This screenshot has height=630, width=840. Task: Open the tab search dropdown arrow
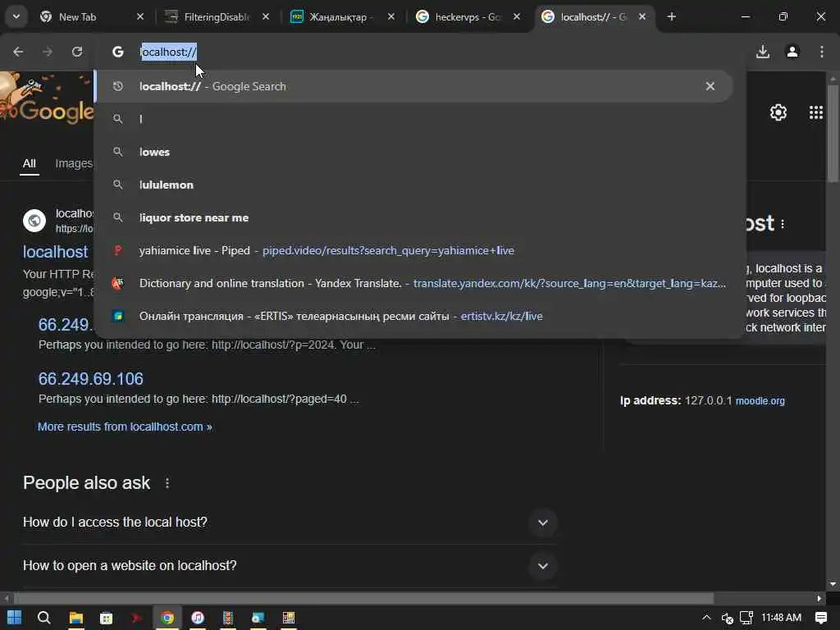pos(16,16)
